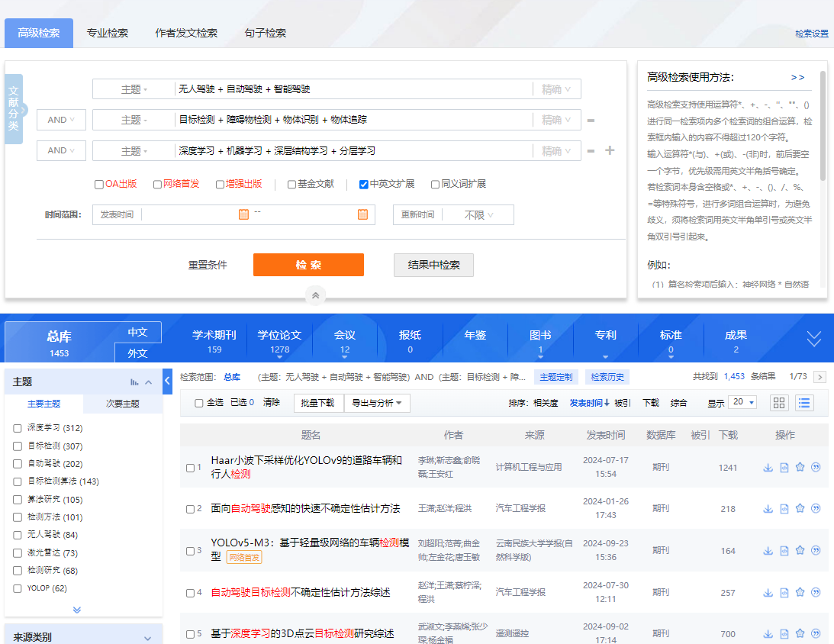Go to the 句子检索 tab

tap(266, 33)
